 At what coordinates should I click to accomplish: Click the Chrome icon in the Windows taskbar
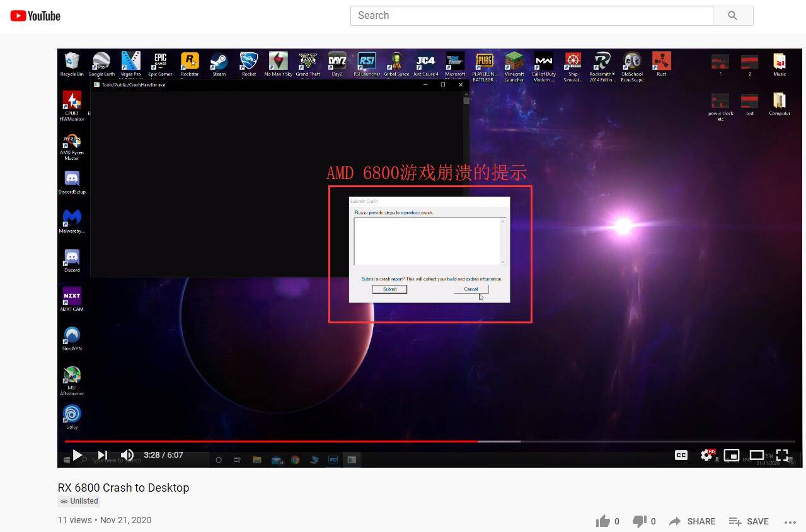pos(295,460)
